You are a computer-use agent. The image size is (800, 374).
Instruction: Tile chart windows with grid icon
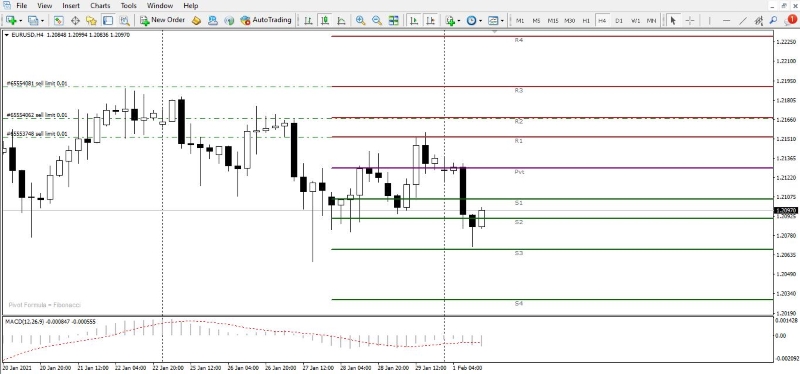click(393, 20)
